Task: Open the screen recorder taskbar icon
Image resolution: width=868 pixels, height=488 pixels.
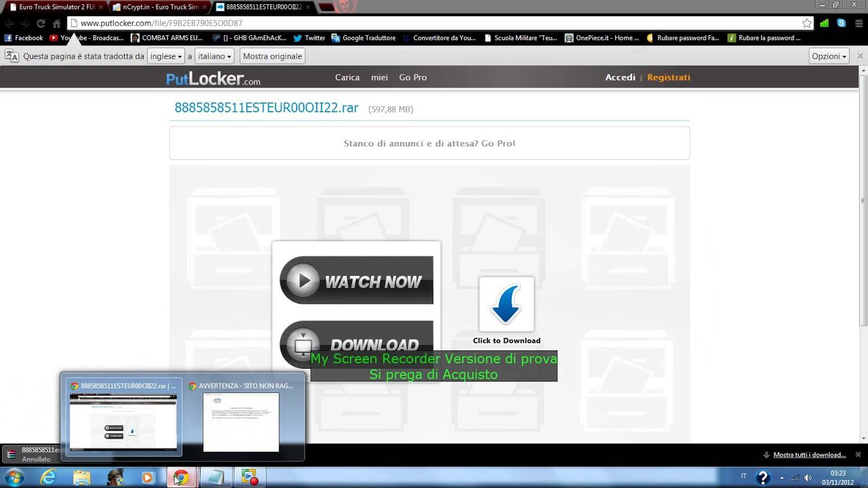Action: click(x=250, y=477)
